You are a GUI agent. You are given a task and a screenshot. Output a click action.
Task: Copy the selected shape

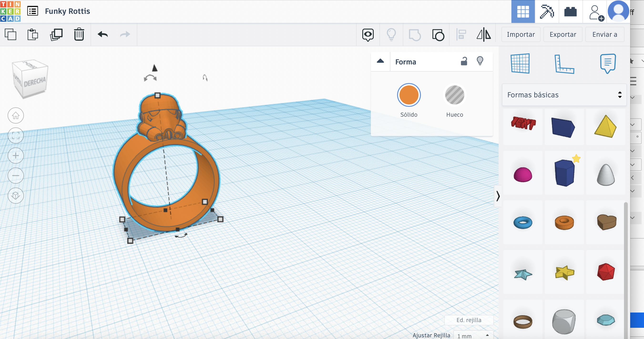pyautogui.click(x=11, y=34)
